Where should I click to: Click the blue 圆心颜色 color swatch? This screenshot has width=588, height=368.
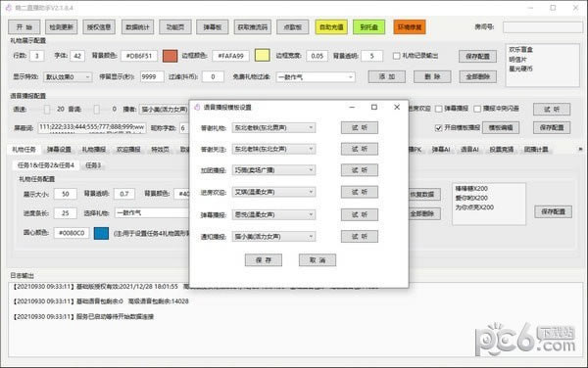pyautogui.click(x=101, y=233)
